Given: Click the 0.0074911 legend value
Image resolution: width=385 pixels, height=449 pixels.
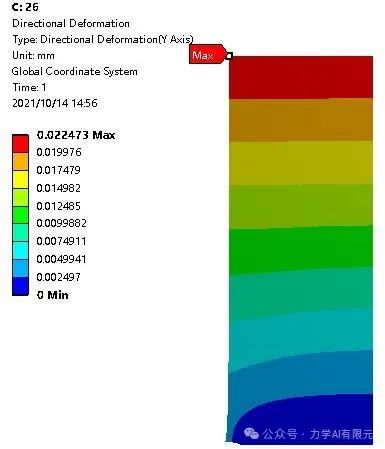Looking at the screenshot, I should (x=61, y=241).
